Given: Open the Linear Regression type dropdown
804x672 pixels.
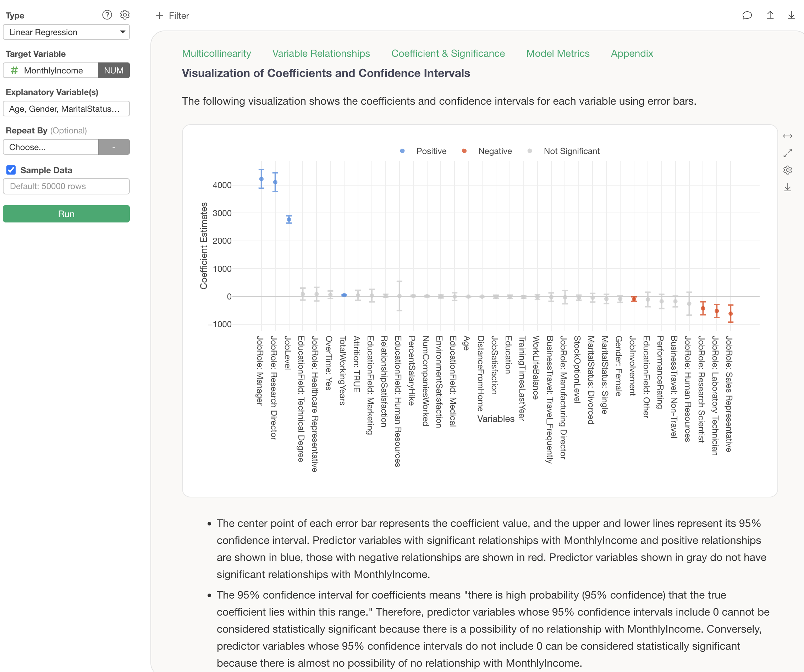Looking at the screenshot, I should pyautogui.click(x=66, y=32).
